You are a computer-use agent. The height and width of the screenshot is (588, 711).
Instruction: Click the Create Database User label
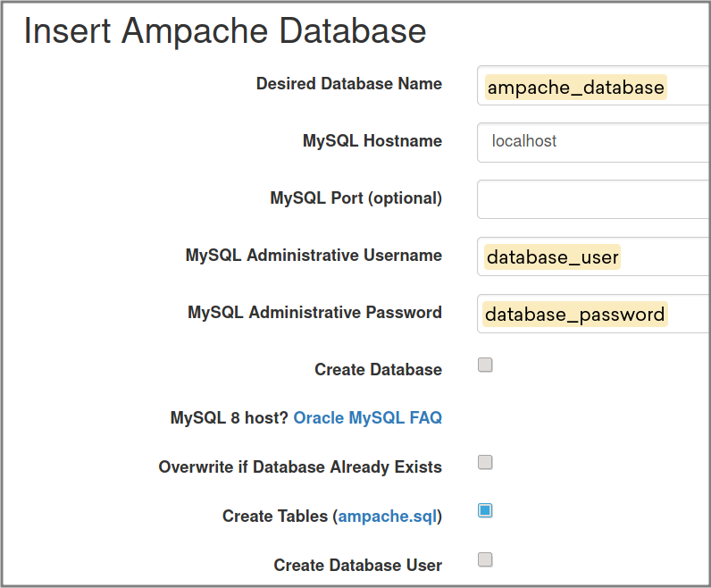click(358, 566)
